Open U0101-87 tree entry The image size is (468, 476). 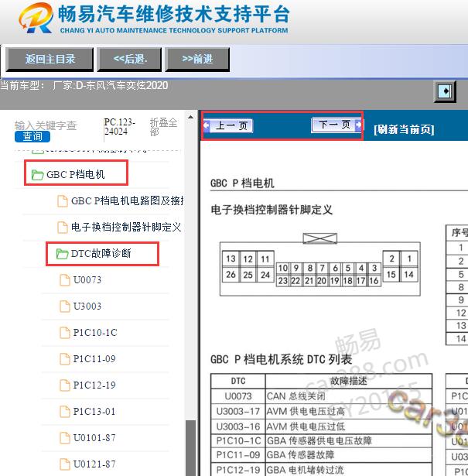(94, 438)
